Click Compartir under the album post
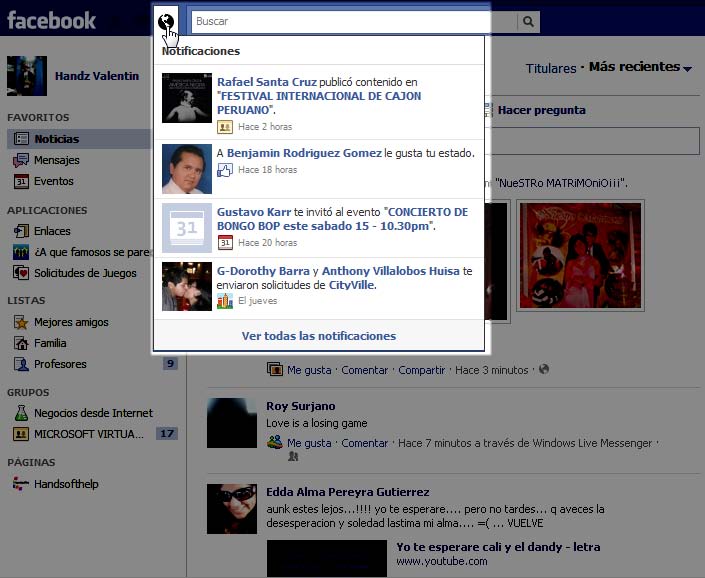This screenshot has width=705, height=578. pos(421,370)
